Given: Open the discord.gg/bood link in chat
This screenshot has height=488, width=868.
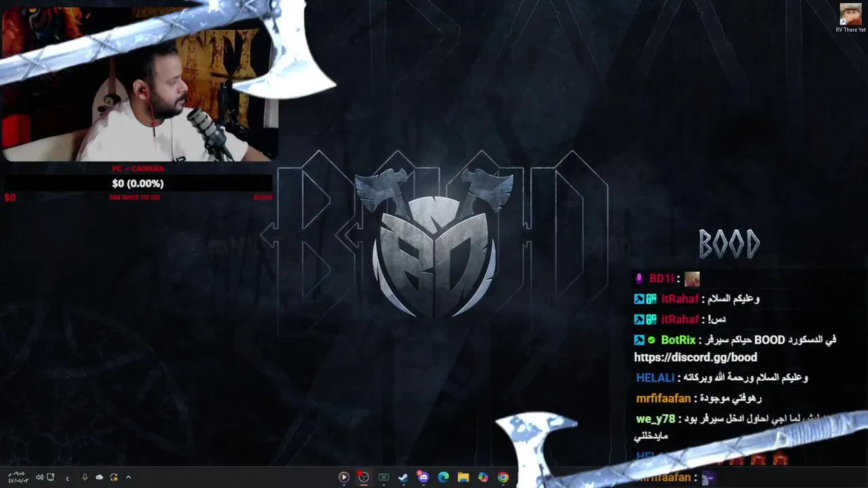Looking at the screenshot, I should coord(695,357).
